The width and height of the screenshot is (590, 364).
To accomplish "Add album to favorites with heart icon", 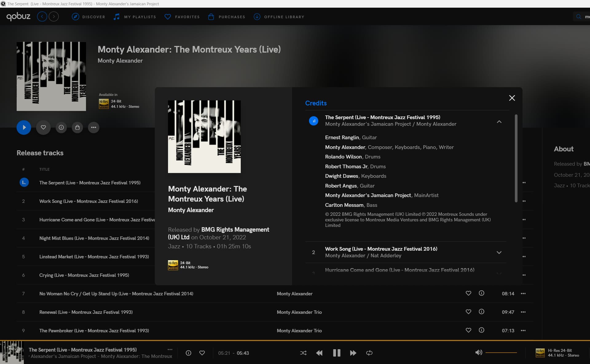I will 43,127.
